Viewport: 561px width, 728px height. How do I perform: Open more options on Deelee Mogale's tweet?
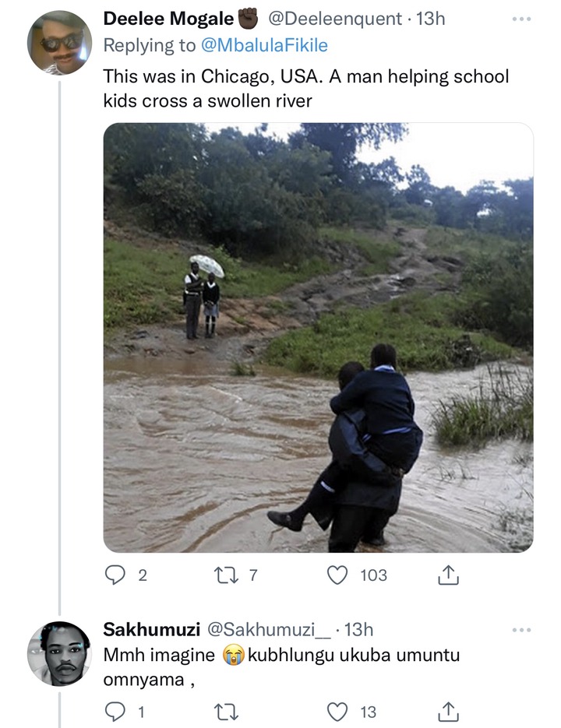521,19
